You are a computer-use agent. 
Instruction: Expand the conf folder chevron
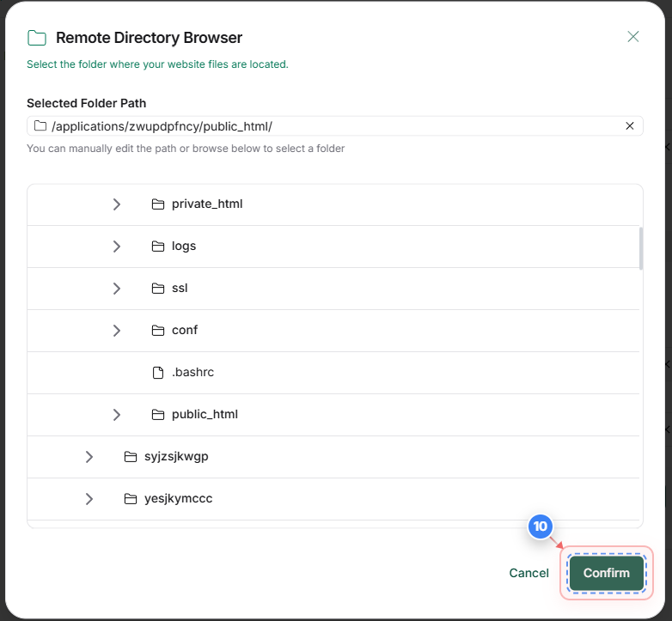tap(117, 330)
